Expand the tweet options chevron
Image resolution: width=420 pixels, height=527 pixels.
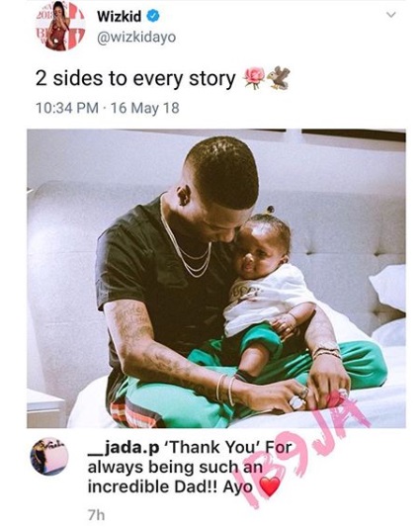390,15
